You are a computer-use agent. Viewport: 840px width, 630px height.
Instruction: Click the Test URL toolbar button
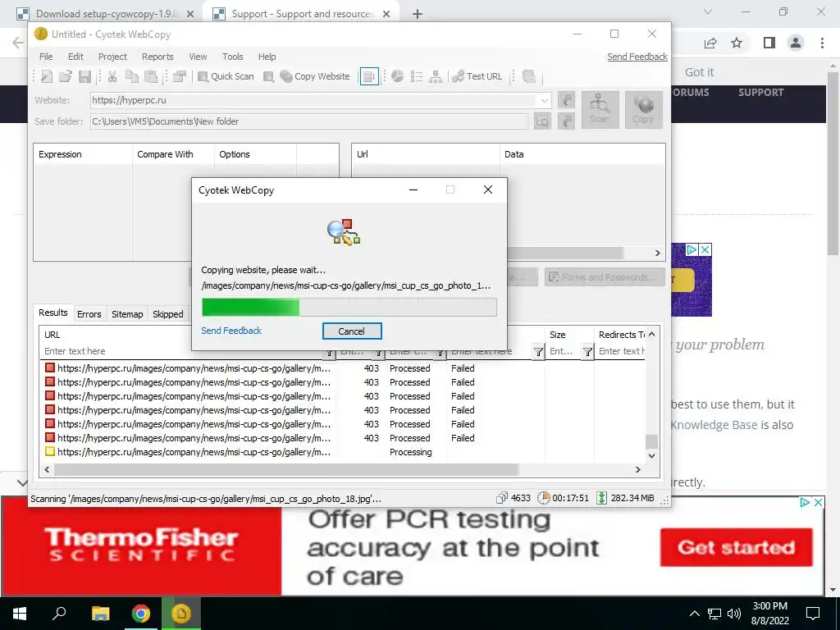point(477,76)
